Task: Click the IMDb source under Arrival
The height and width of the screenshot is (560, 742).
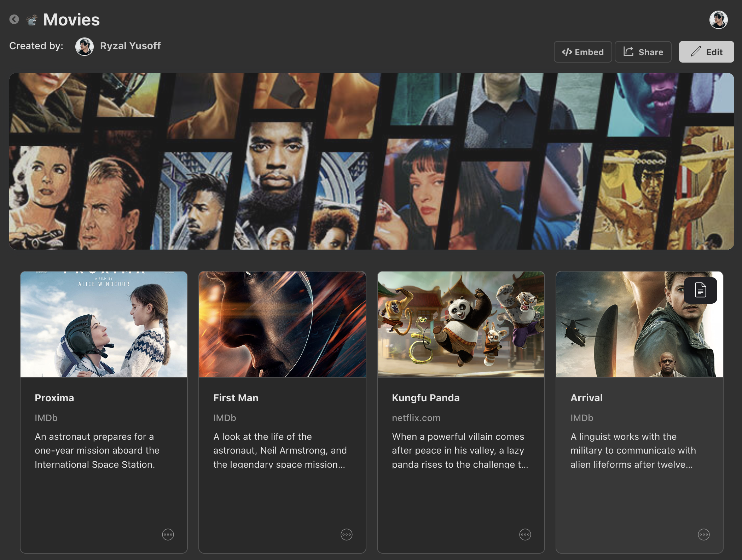Action: pyautogui.click(x=582, y=418)
